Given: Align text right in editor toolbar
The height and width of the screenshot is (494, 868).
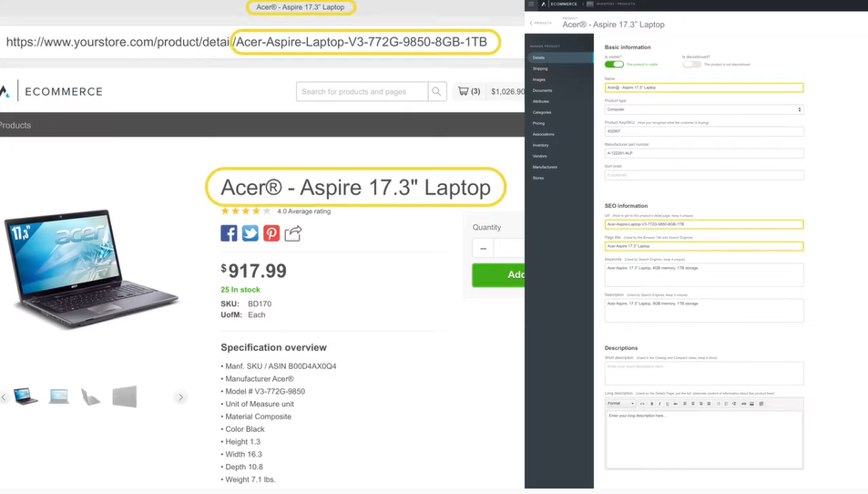Looking at the screenshot, I should tap(700, 404).
